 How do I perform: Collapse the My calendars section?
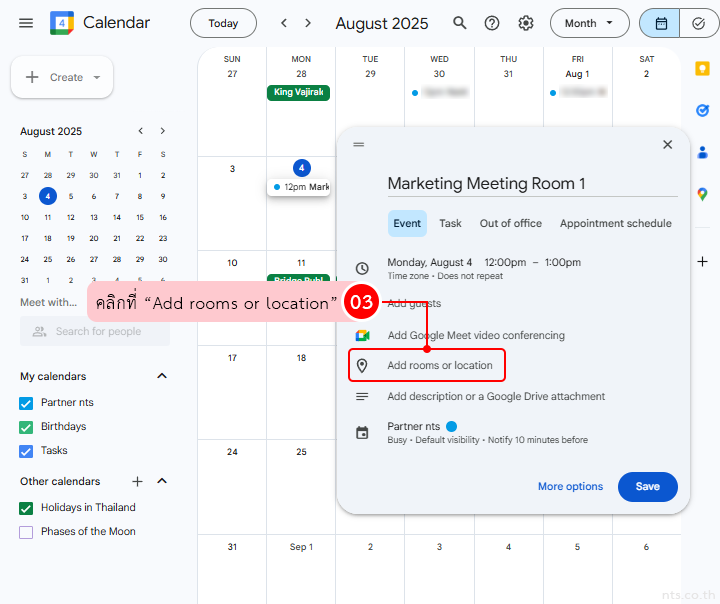point(162,376)
